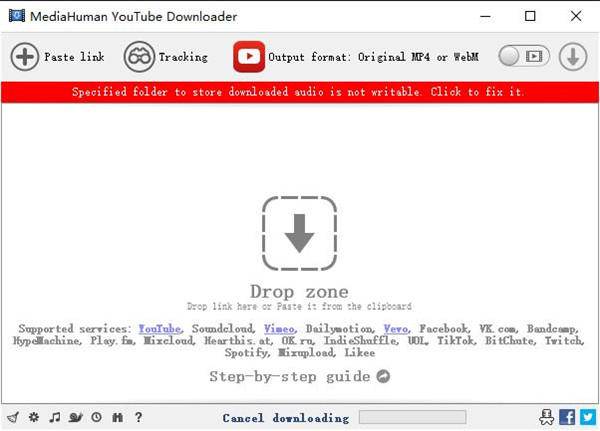Open the Twitter icon in bottom bar

pyautogui.click(x=586, y=417)
